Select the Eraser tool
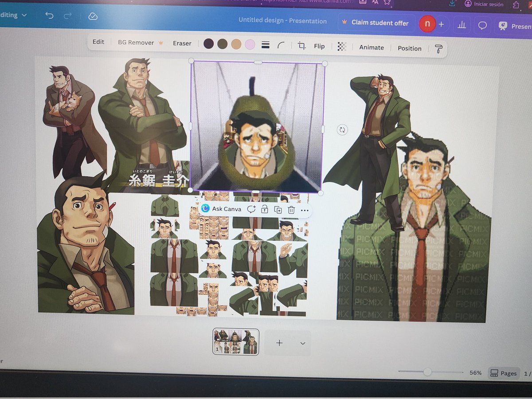 point(182,43)
